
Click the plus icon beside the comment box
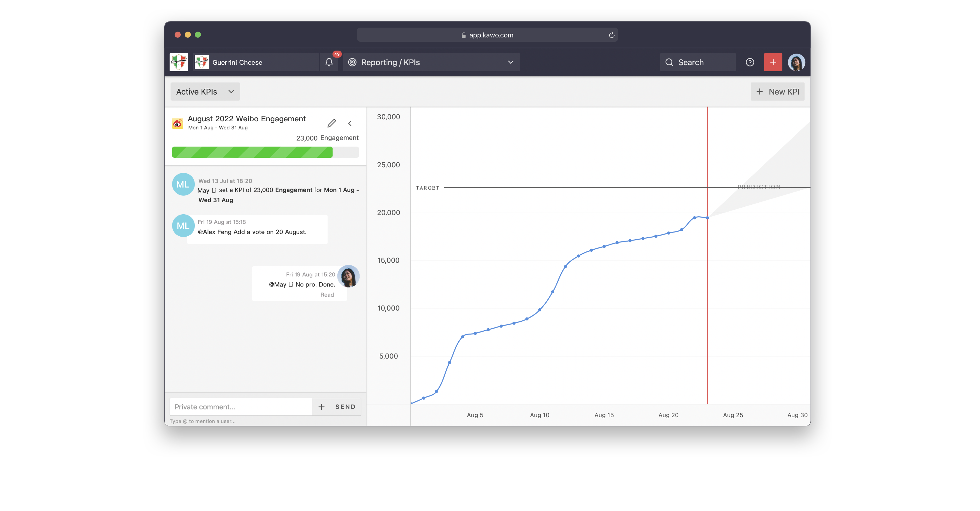[322, 406]
